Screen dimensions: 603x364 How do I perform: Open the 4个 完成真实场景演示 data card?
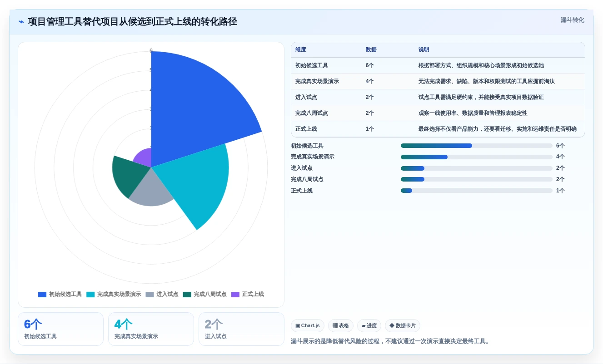(x=151, y=329)
